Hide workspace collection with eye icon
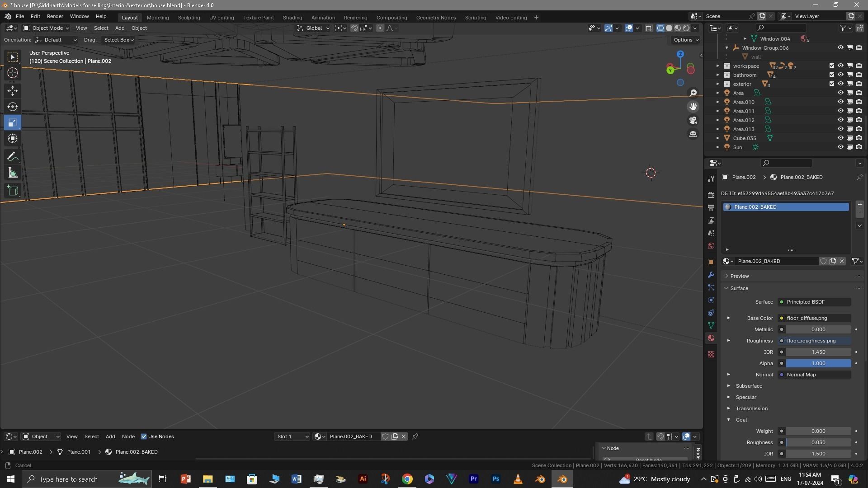Viewport: 868px width, 488px height. pos(840,66)
